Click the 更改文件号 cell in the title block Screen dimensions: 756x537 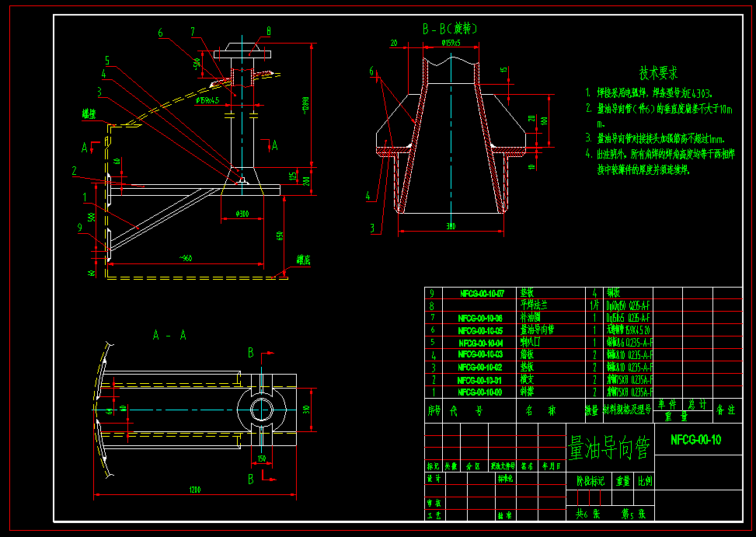(503, 466)
